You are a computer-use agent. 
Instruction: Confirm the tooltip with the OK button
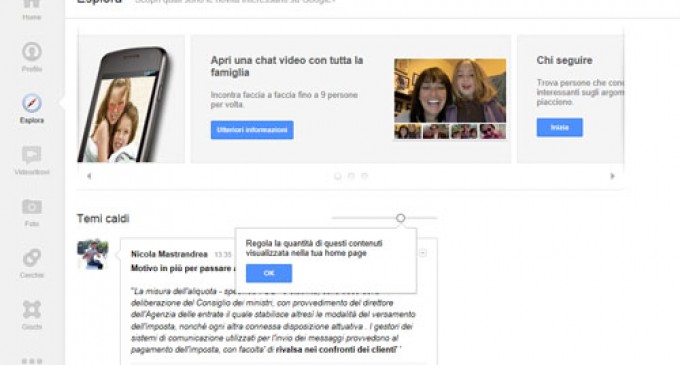pyautogui.click(x=269, y=273)
